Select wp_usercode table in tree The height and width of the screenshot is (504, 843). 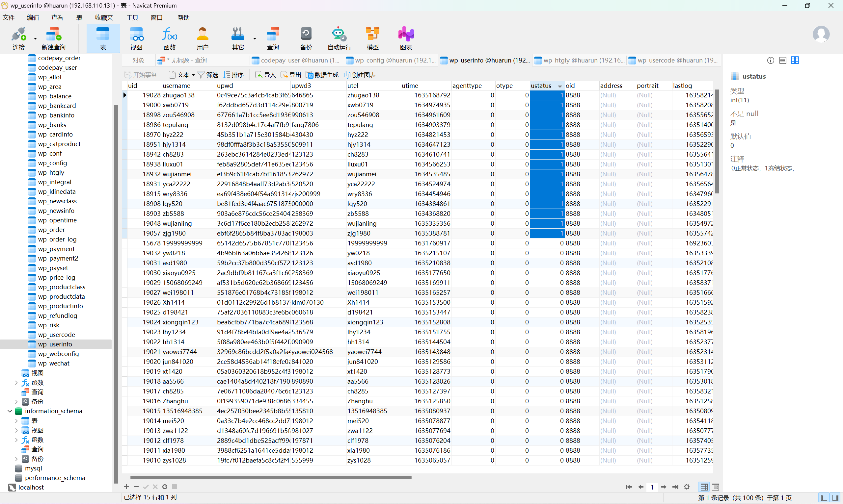(56, 335)
